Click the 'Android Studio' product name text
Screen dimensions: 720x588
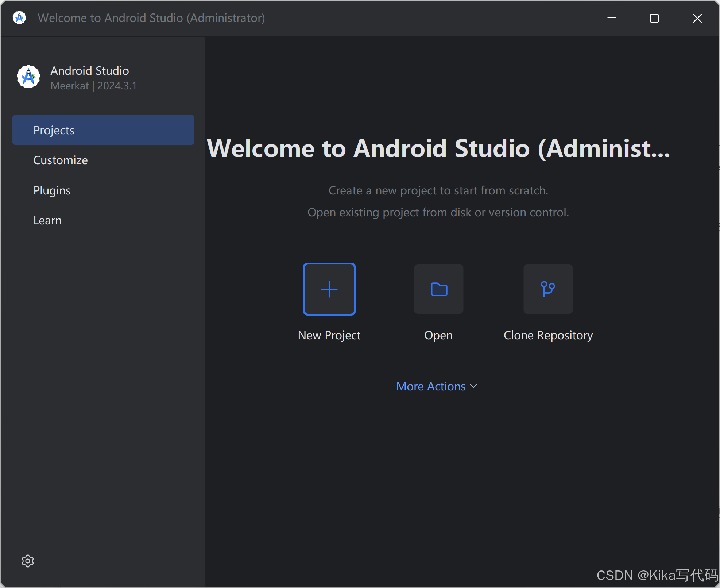[90, 71]
